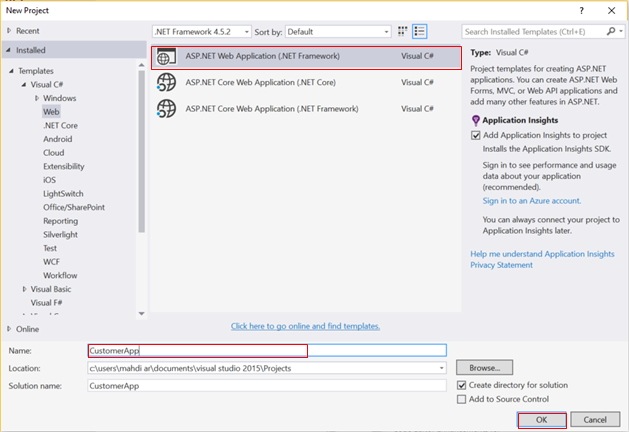This screenshot has width=629, height=432.
Task: Click the go online and find templates link
Action: pyautogui.click(x=305, y=326)
